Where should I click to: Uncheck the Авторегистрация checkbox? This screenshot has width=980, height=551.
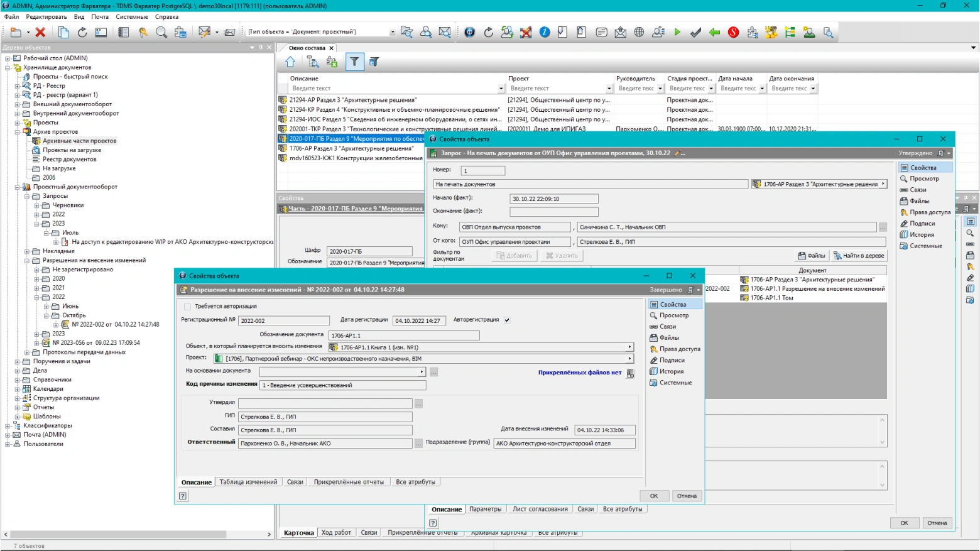(x=507, y=320)
